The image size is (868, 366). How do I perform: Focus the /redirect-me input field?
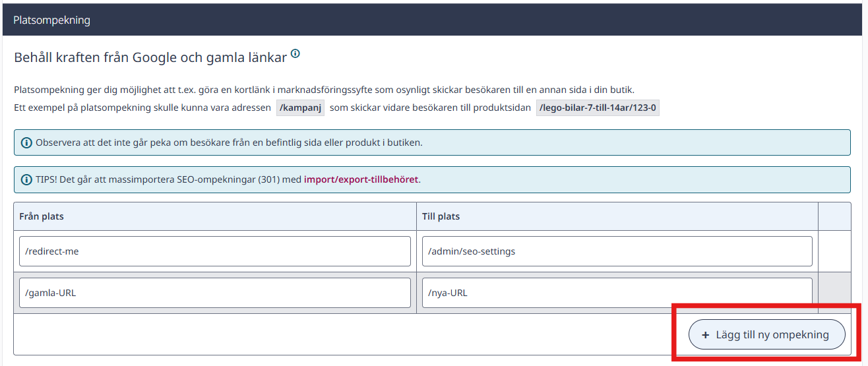(x=215, y=251)
